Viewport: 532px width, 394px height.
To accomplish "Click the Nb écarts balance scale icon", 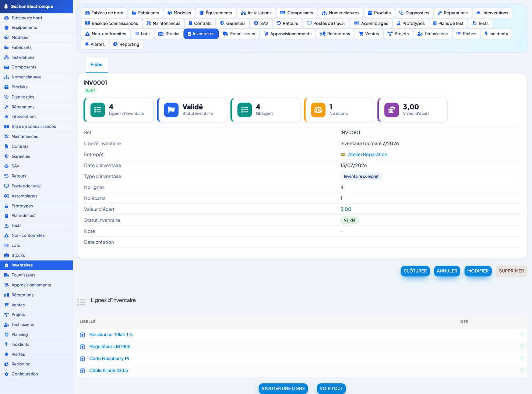I will point(318,110).
